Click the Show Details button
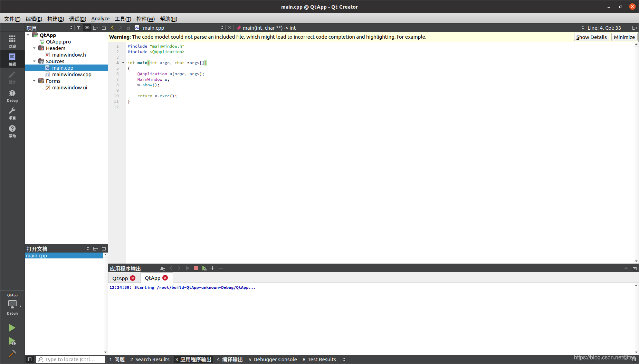 click(x=591, y=37)
